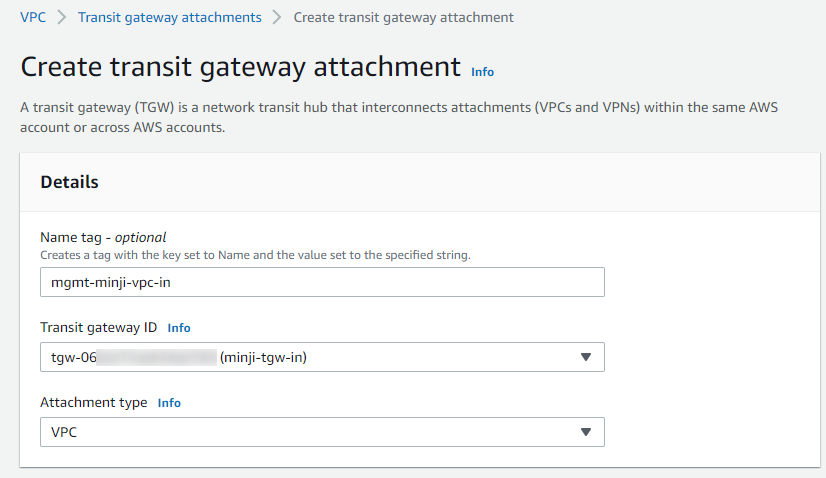
Task: Click the Name tag helper text
Action: [x=255, y=255]
